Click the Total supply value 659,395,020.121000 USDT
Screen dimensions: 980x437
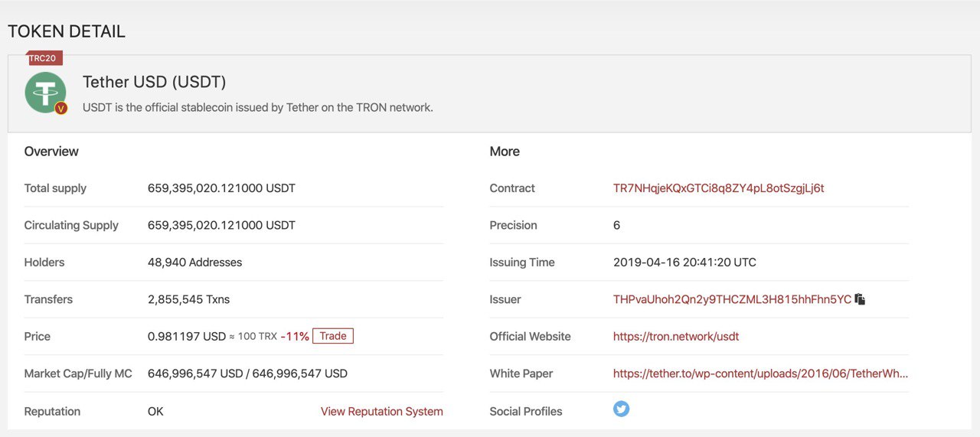point(221,188)
